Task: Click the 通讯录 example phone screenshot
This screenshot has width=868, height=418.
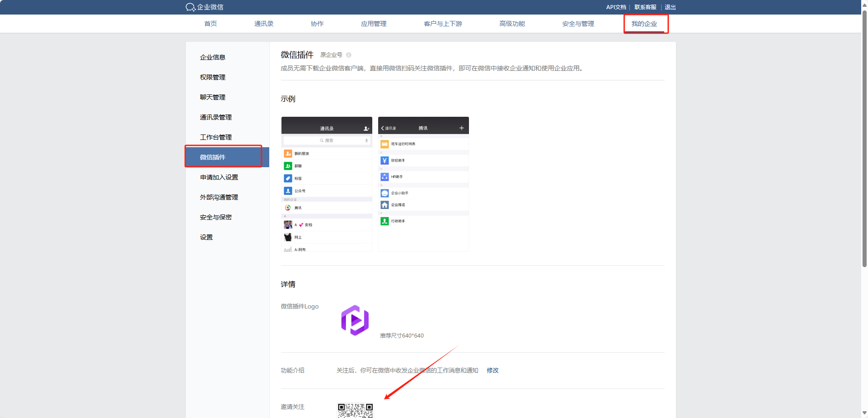Action: [327, 184]
